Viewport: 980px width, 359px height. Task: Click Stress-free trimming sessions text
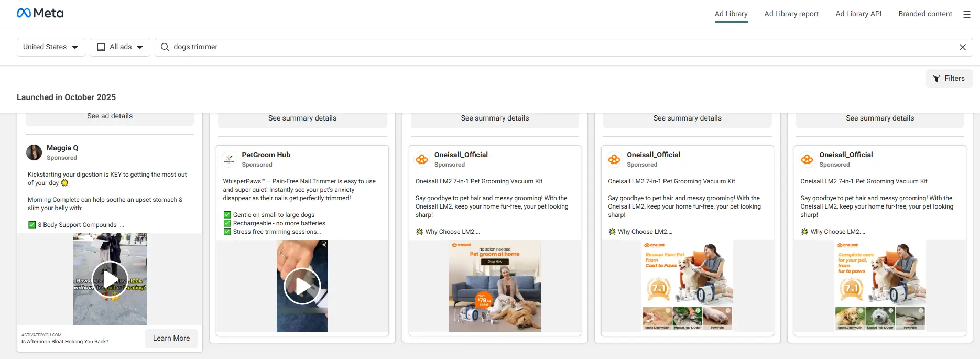point(277,232)
